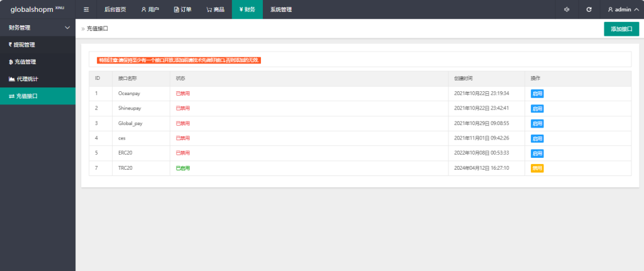Open the 订单 top menu
Viewport: 644px width, 271px height.
[x=183, y=9]
